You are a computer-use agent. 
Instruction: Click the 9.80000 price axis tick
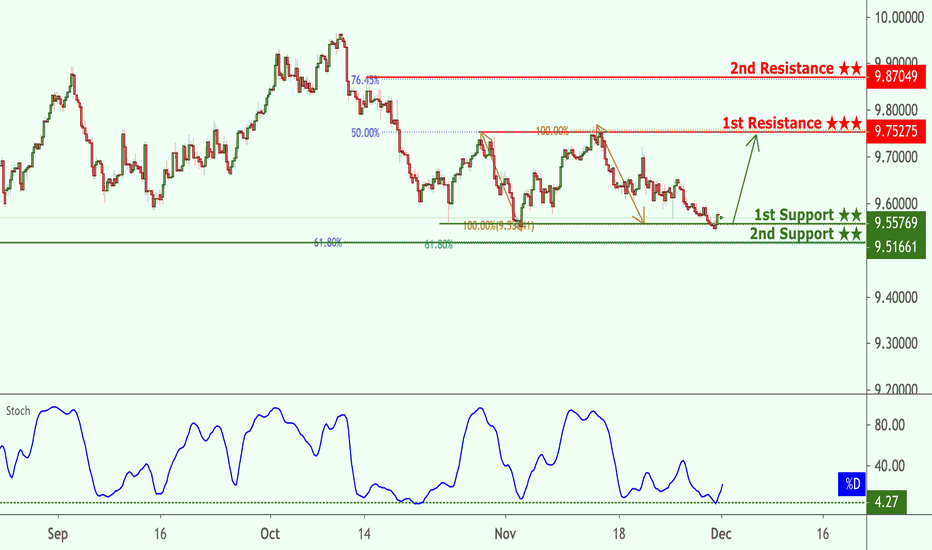click(x=896, y=110)
